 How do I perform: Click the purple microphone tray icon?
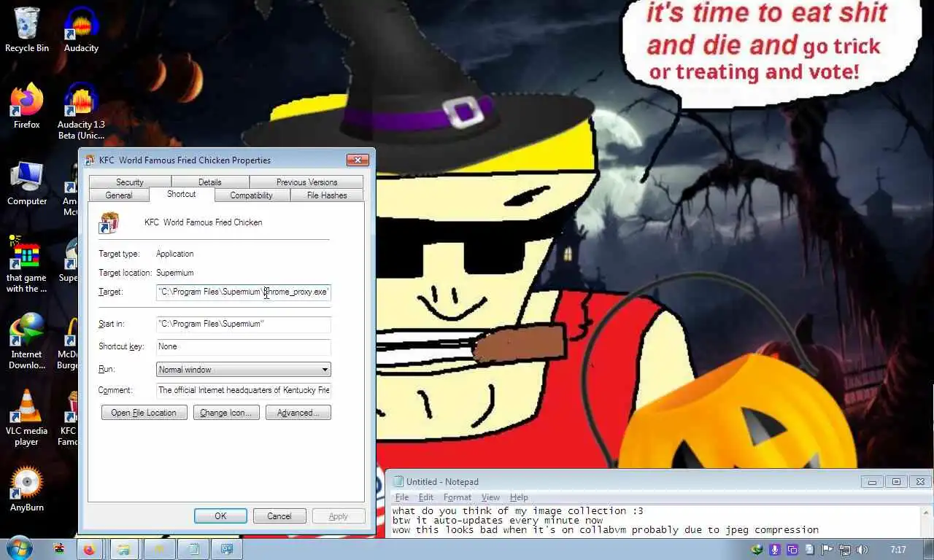[775, 550]
